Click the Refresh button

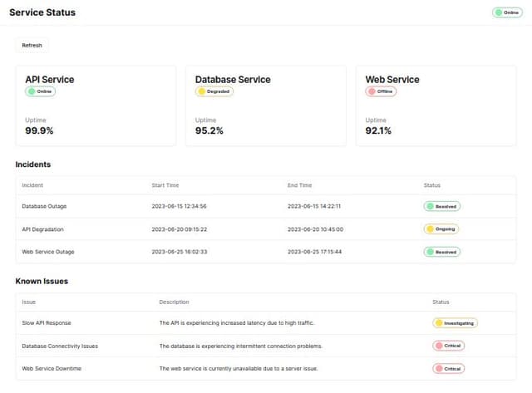point(32,45)
